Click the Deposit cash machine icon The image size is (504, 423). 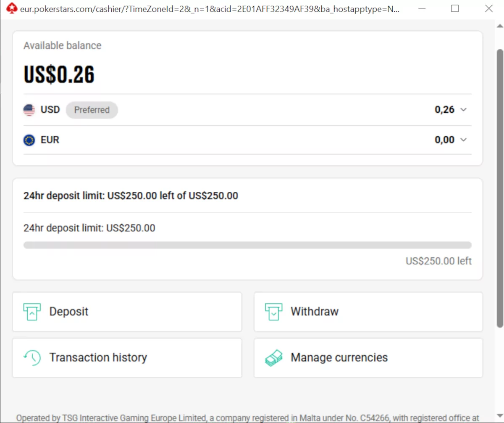point(32,312)
